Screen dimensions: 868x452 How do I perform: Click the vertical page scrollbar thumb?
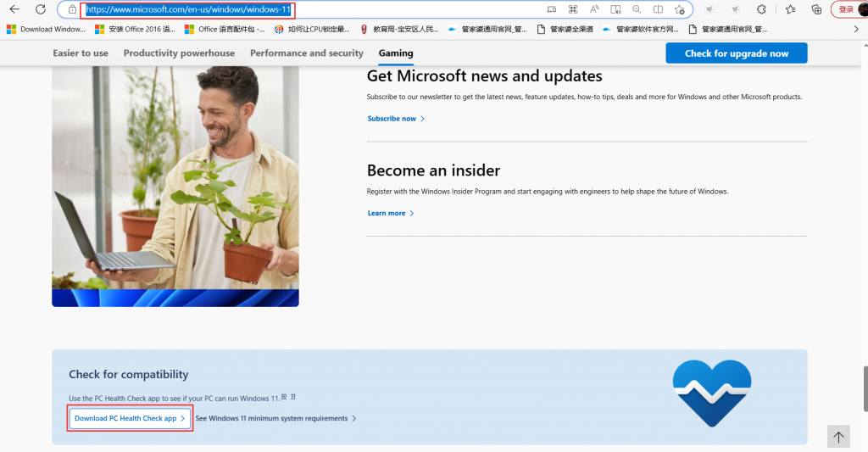(x=865, y=388)
